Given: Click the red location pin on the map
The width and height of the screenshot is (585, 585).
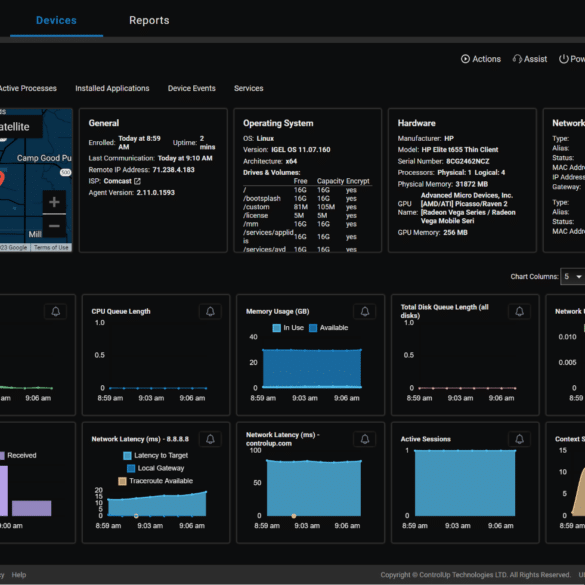Looking at the screenshot, I should (1, 178).
